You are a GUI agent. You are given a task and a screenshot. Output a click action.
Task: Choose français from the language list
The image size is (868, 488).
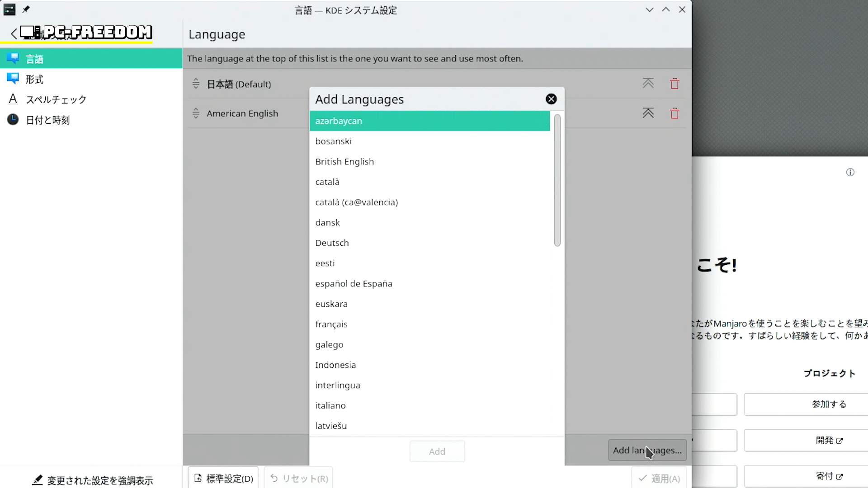[x=331, y=324]
